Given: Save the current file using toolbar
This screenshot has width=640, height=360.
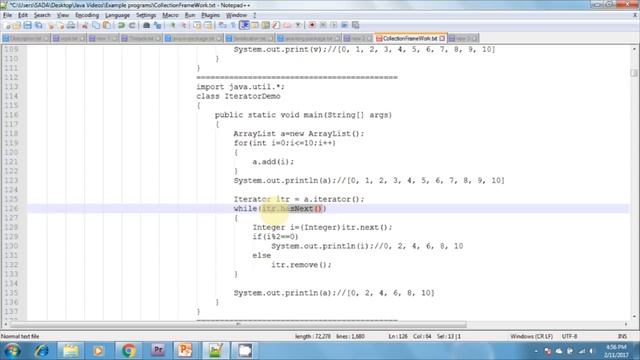Looking at the screenshot, I should pos(27,25).
